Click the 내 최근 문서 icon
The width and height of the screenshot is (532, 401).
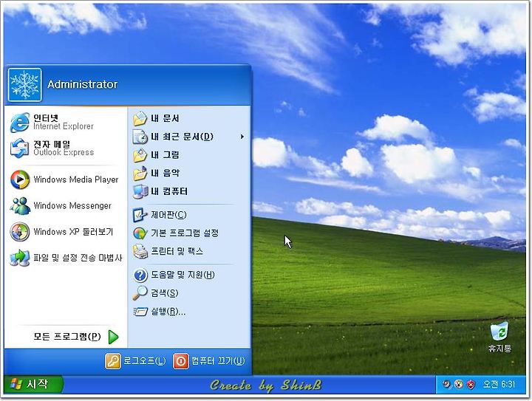[x=140, y=137]
